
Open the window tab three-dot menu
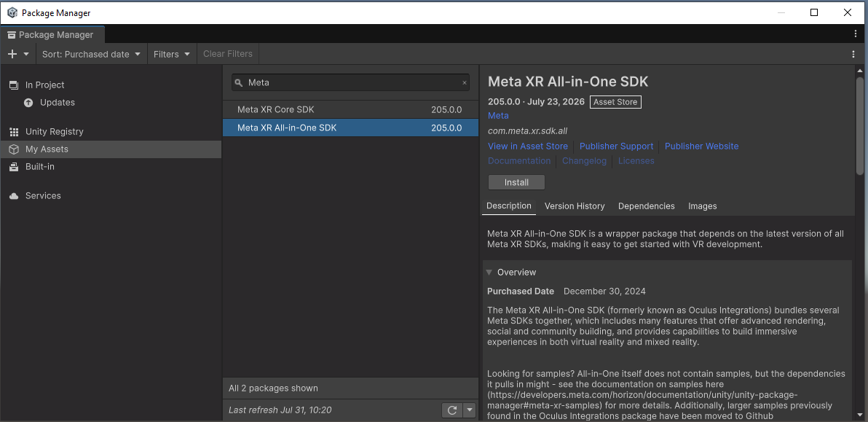click(856, 34)
